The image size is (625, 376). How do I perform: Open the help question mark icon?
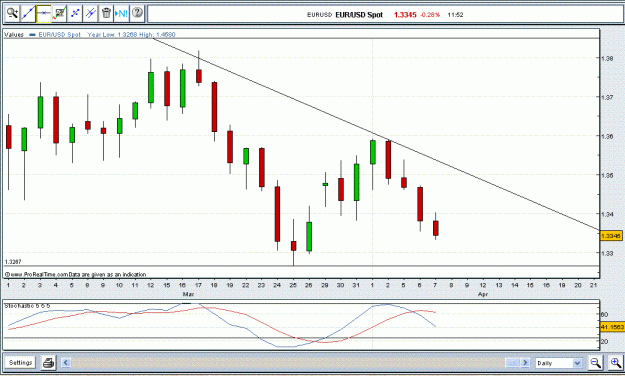[x=137, y=14]
